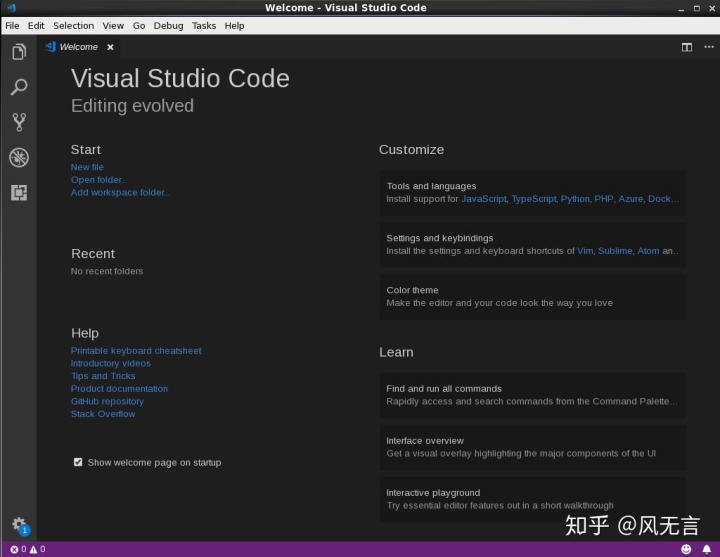The image size is (720, 557).
Task: Install PHP support link
Action: 604,199
